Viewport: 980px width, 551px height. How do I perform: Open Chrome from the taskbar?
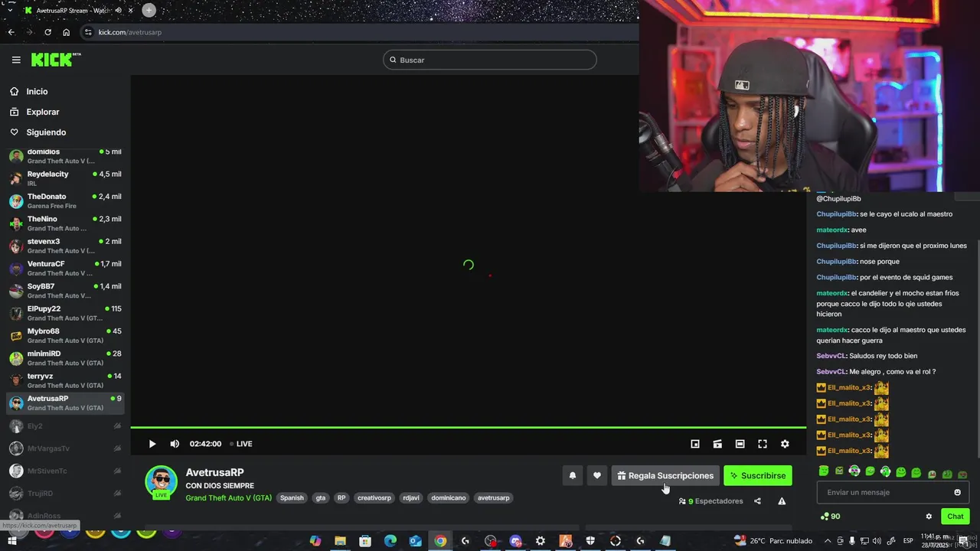click(440, 541)
